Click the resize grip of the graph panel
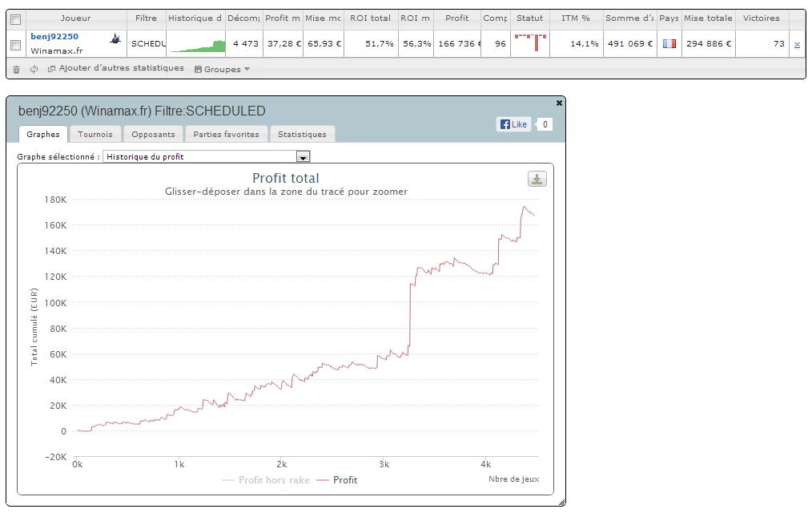The height and width of the screenshot is (513, 812). (x=562, y=503)
